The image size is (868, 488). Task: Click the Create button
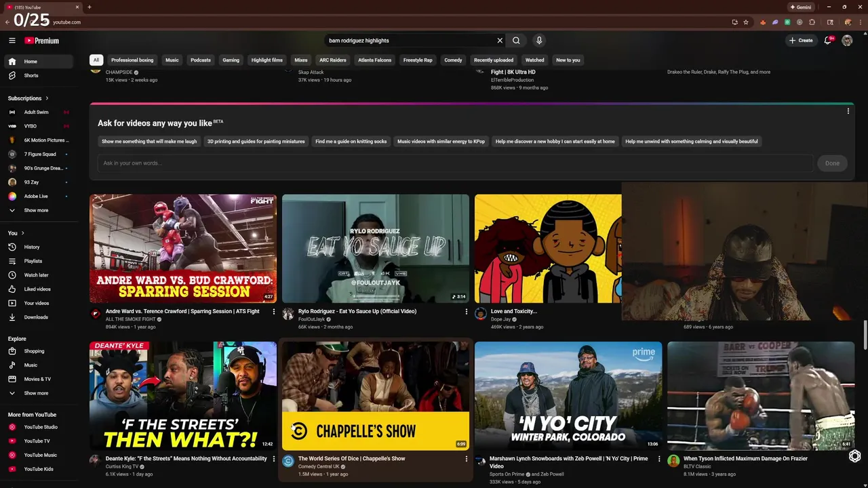pos(801,41)
